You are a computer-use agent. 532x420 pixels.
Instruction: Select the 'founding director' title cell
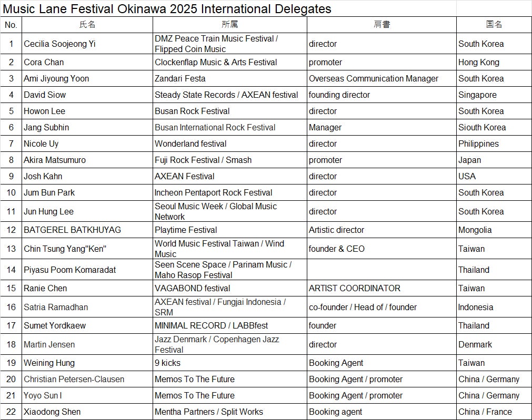click(382, 95)
